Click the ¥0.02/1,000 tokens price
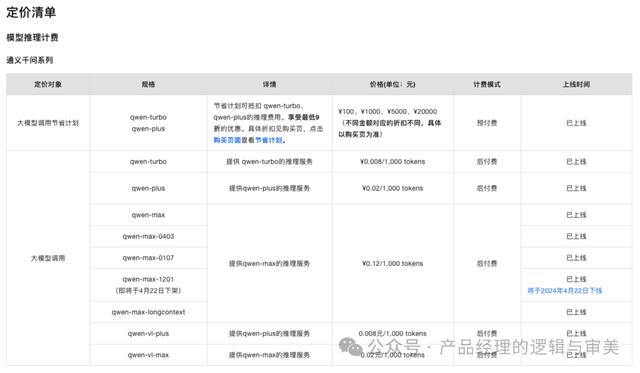 (x=392, y=188)
